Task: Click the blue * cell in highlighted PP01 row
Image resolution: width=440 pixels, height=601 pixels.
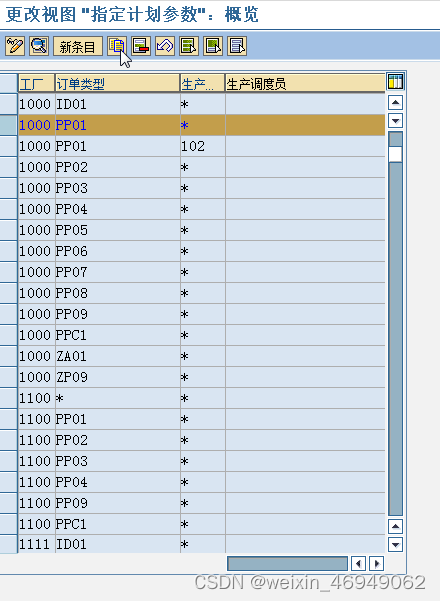Action: [x=202, y=125]
